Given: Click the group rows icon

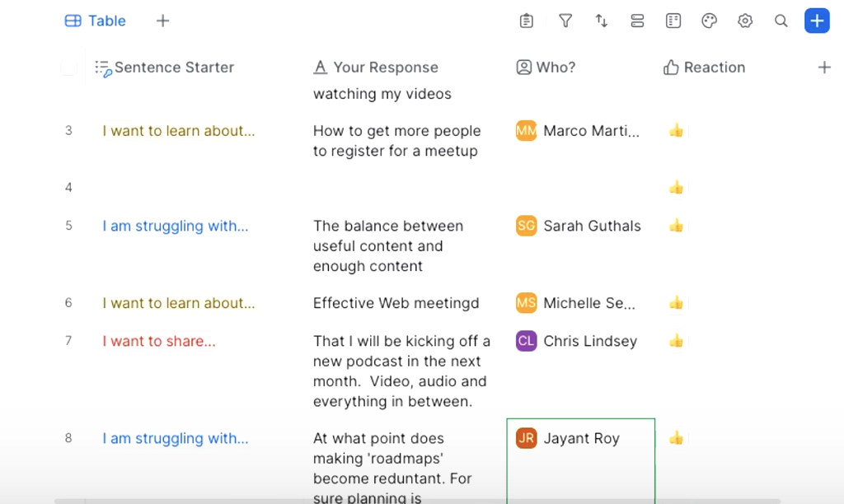Looking at the screenshot, I should pos(637,21).
